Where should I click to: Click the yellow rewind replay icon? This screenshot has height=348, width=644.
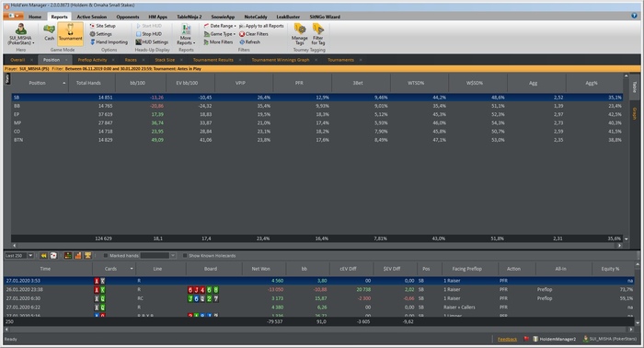click(x=43, y=256)
